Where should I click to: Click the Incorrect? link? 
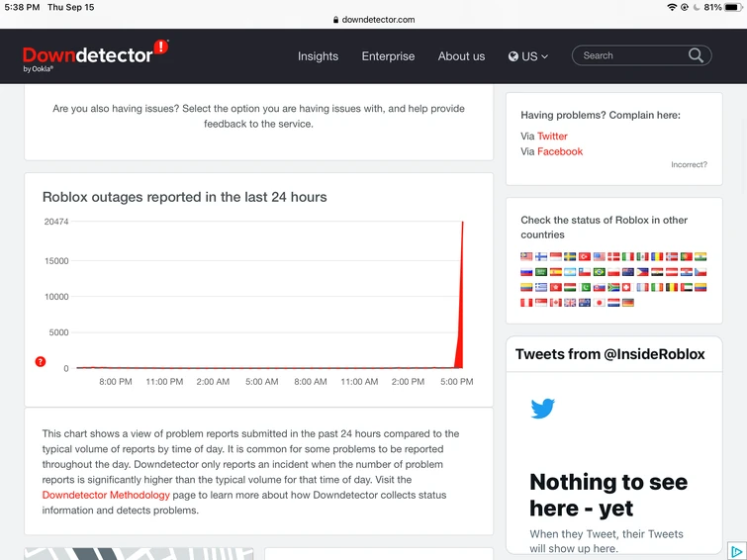click(689, 165)
